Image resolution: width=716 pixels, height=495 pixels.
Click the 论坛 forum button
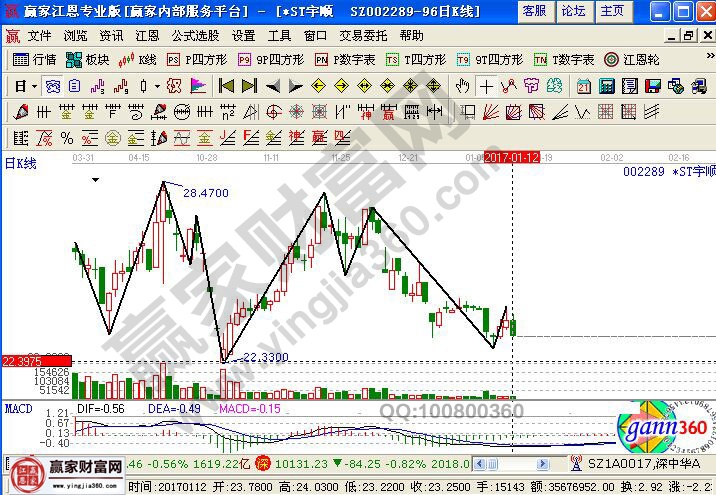point(574,11)
